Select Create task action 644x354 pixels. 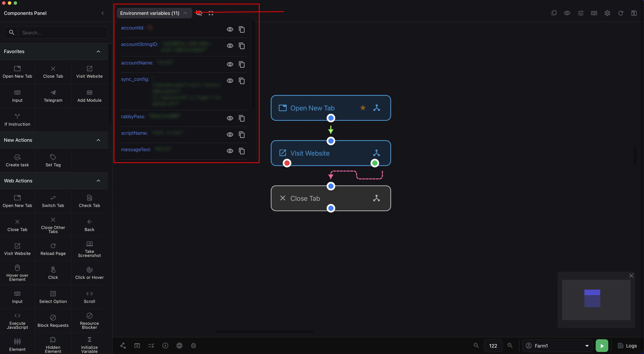[x=17, y=161]
